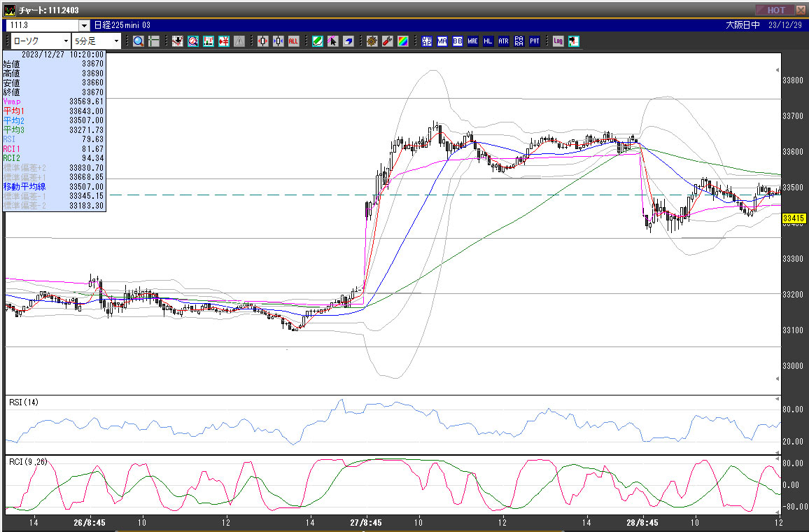This screenshot has height=532, width=809.
Task: Click the 33000 price axis label
Action: click(793, 366)
